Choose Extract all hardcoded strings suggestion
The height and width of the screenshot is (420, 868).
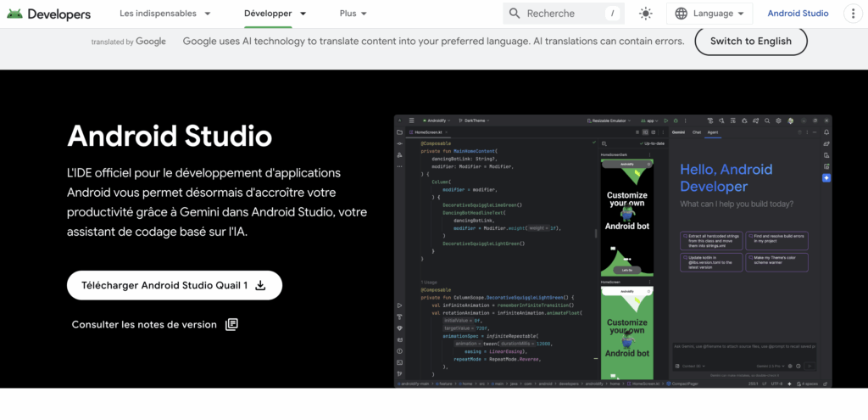[711, 241]
